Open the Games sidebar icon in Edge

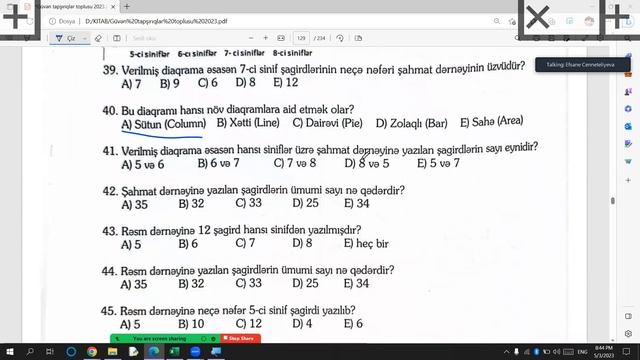[628, 92]
